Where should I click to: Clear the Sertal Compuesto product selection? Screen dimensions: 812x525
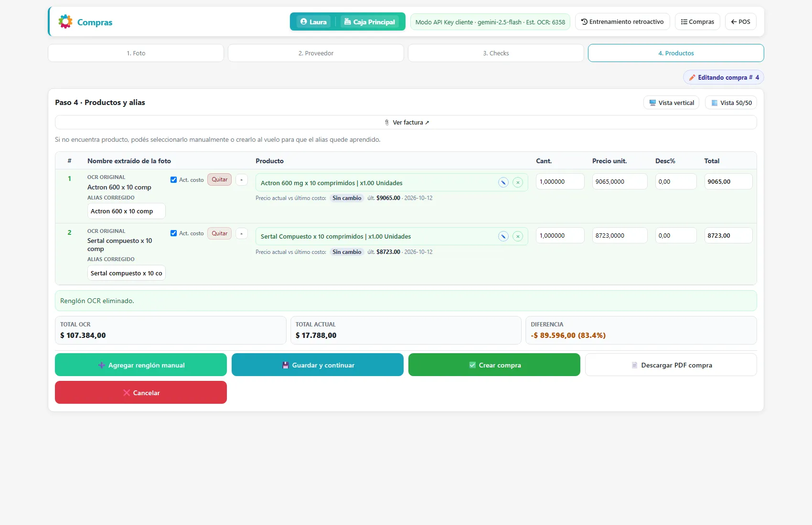click(x=518, y=236)
